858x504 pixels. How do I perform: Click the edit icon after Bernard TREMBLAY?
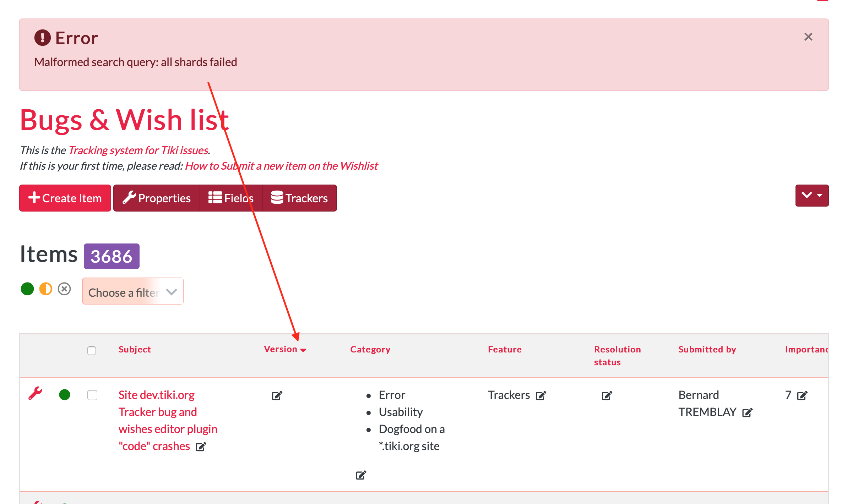(x=748, y=412)
